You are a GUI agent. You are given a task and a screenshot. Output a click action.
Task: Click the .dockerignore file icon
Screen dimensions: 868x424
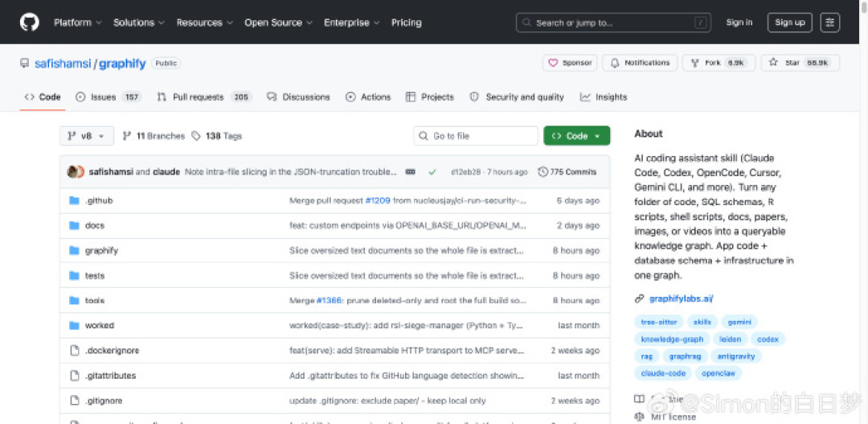tap(74, 350)
